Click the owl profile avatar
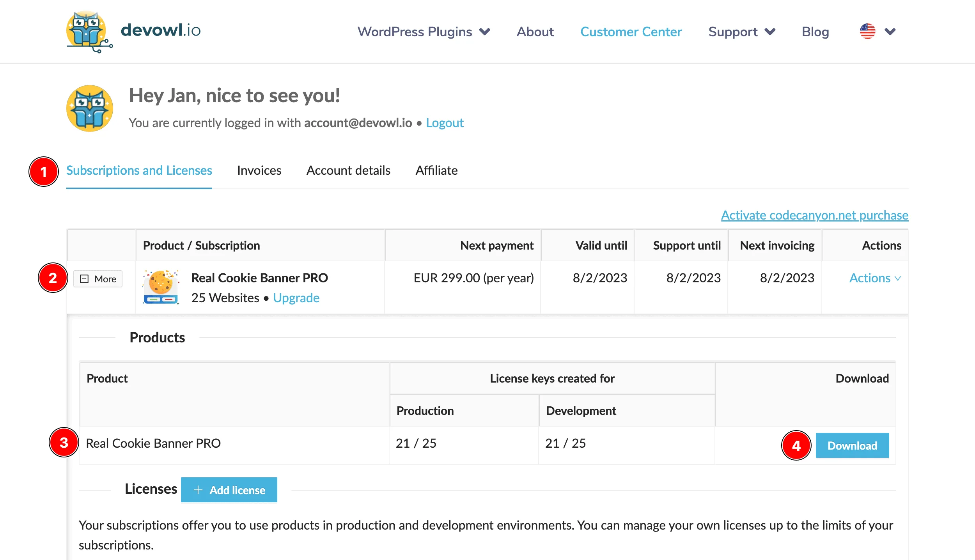Image resolution: width=975 pixels, height=560 pixels. coord(90,108)
